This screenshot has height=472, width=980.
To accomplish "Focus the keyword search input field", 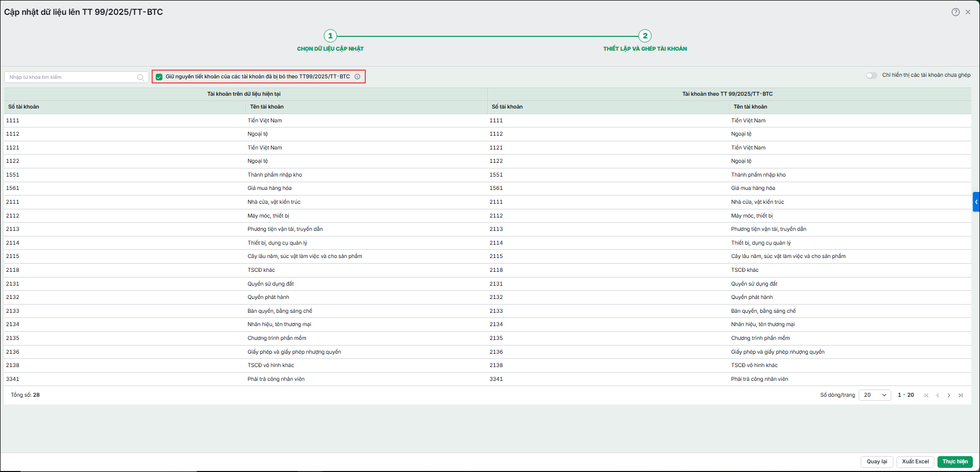I will [x=76, y=77].
